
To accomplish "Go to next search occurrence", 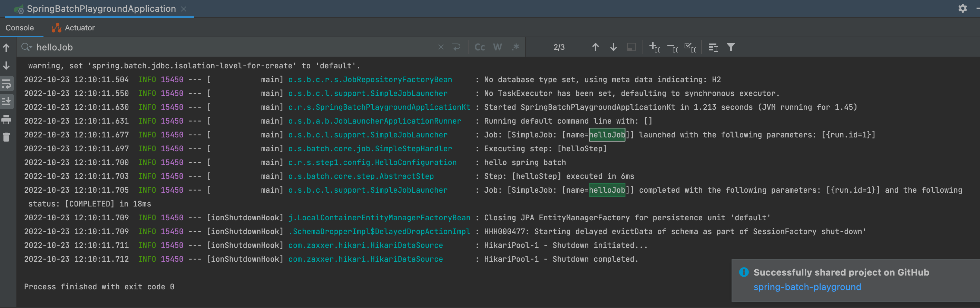I will (x=613, y=47).
